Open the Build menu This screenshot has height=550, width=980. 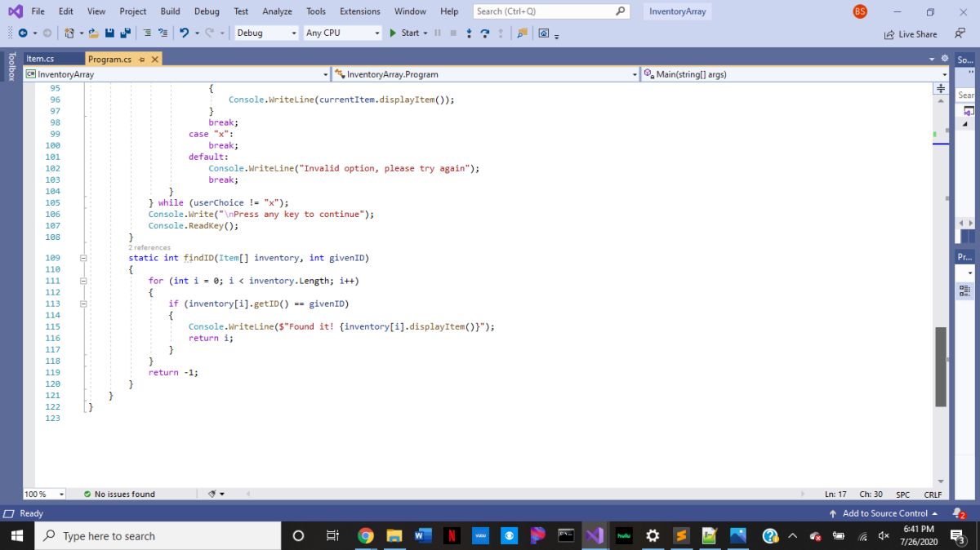170,11
